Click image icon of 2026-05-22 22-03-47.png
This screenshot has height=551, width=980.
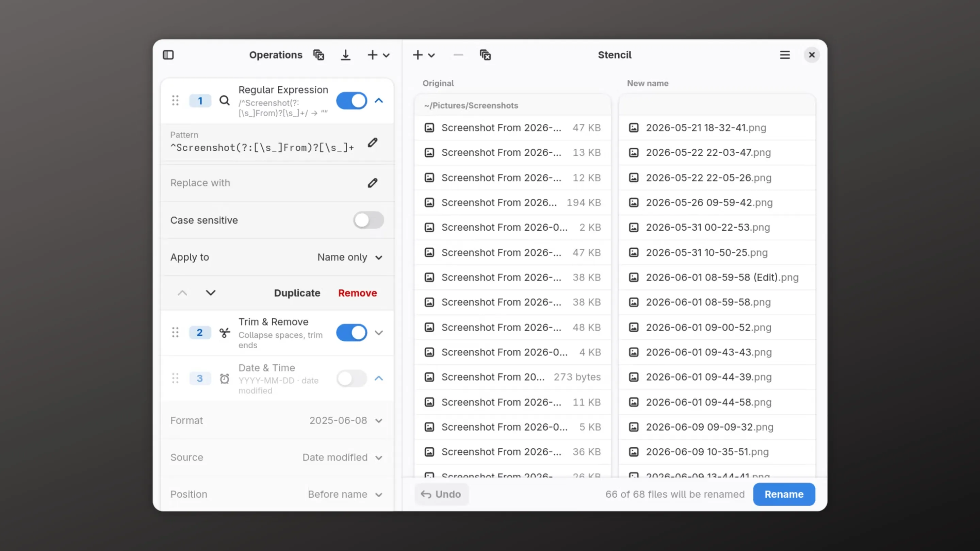click(x=633, y=152)
